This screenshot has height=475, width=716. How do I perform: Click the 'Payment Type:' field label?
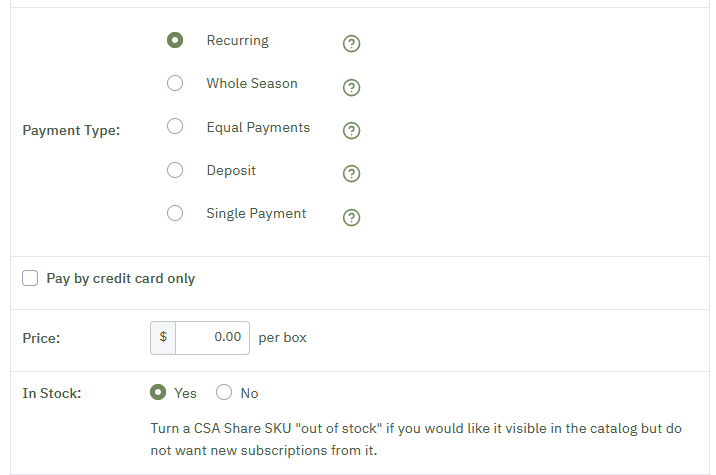[x=71, y=131]
